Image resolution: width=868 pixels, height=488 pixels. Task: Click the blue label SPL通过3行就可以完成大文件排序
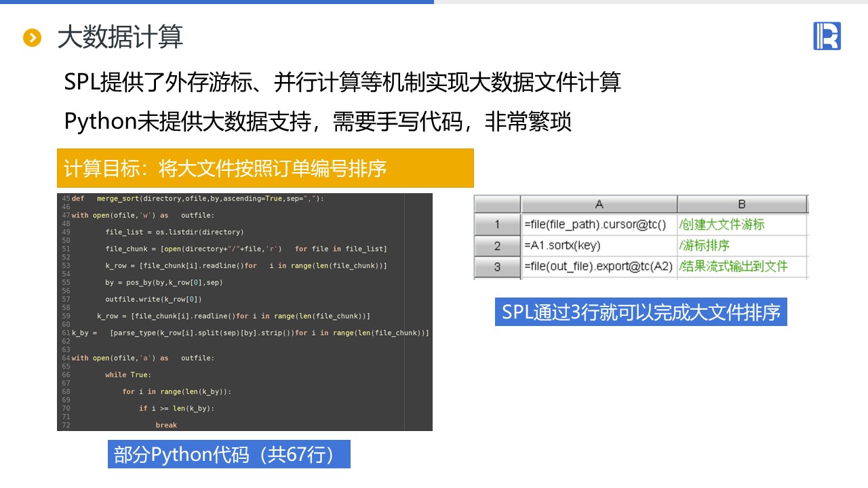(641, 312)
